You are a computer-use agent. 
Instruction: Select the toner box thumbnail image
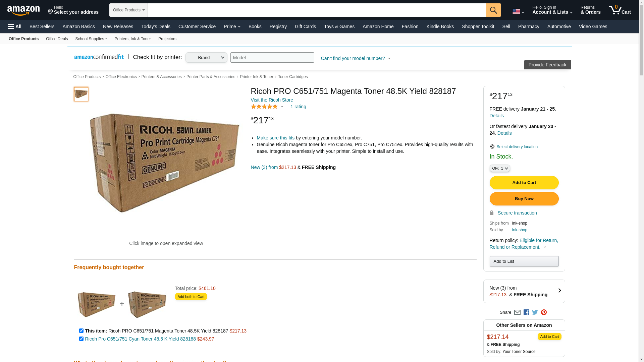coord(81,94)
